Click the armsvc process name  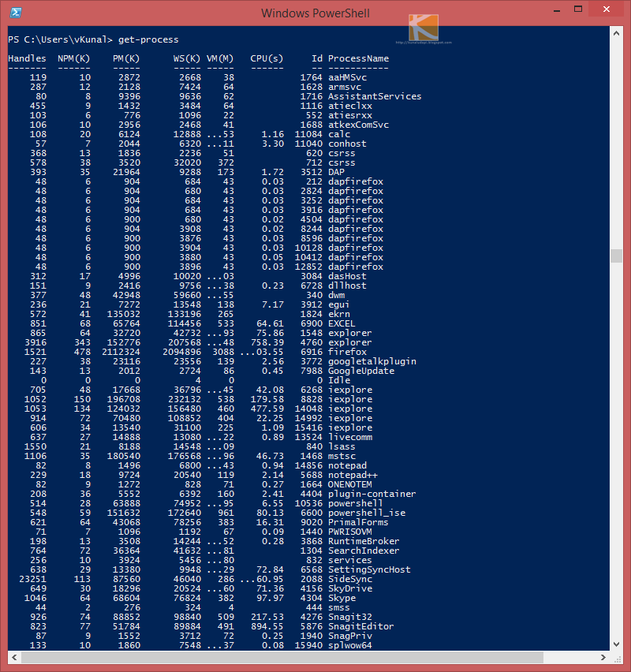tap(345, 87)
